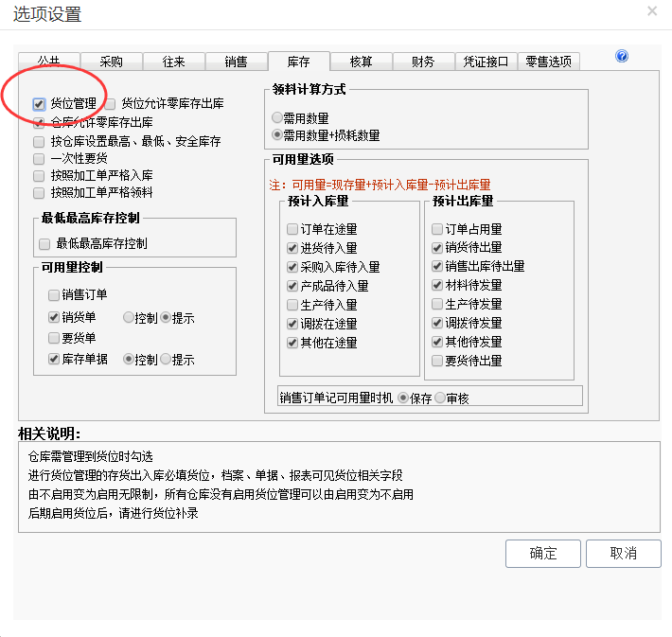Enable 货位允许零库存出库 checkbox
Screen dimensions: 672x637
click(x=110, y=104)
